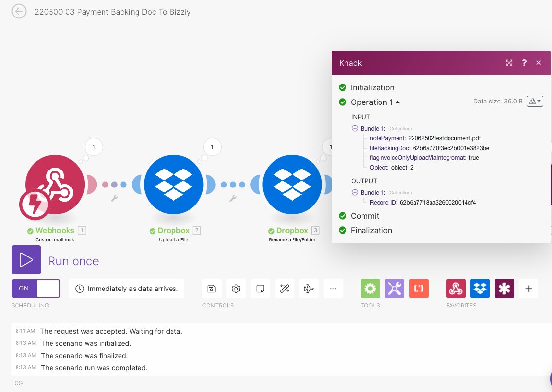Add Webhooks from Favorites
Screen dimensions: 552x392
(455, 289)
